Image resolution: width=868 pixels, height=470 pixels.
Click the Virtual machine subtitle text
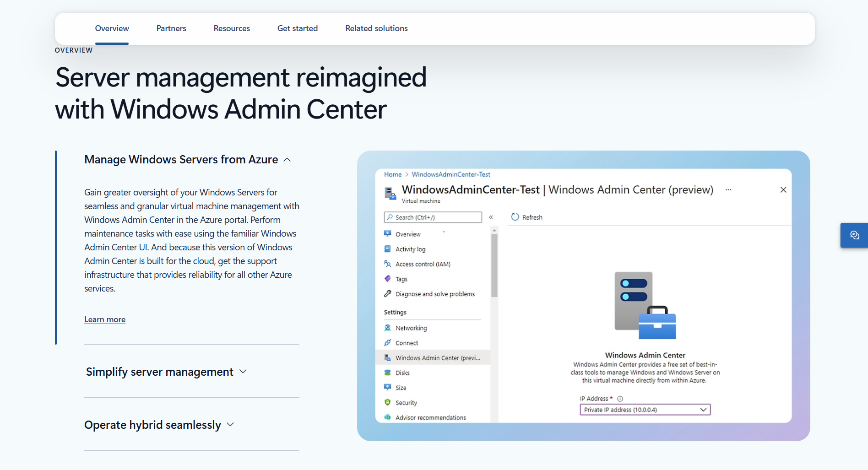[x=421, y=201]
